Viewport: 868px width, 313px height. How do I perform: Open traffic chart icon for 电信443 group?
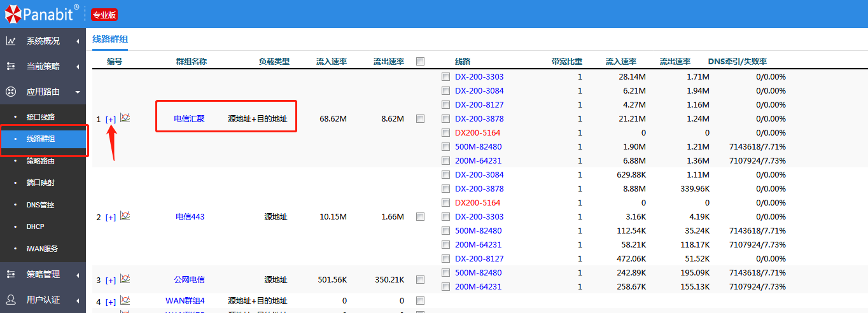pyautogui.click(x=125, y=216)
